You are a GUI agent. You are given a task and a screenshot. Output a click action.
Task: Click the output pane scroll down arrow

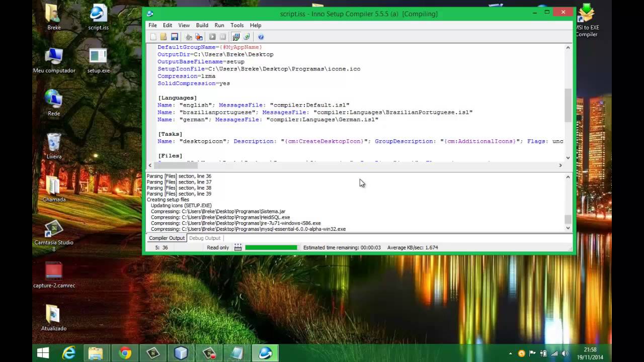tap(568, 228)
